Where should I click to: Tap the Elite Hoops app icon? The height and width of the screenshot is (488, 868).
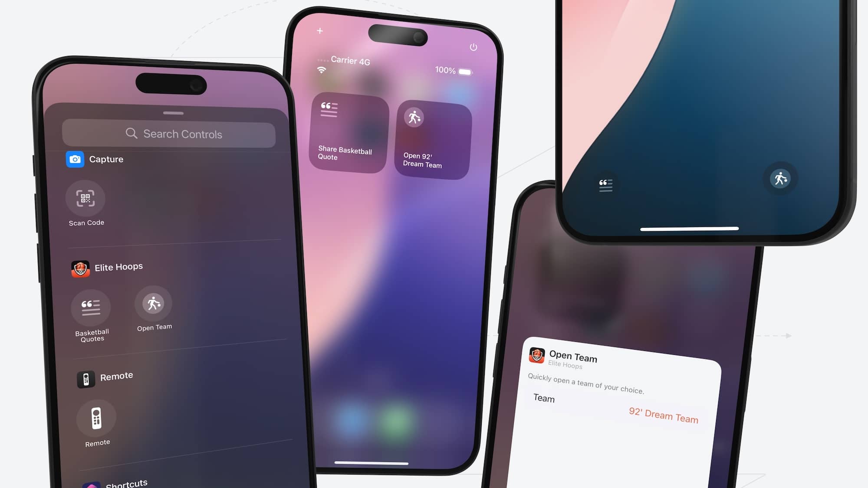pos(80,269)
